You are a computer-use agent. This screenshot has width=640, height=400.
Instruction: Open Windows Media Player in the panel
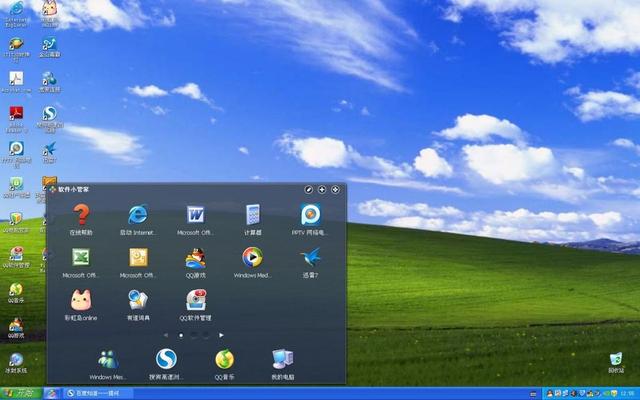click(x=253, y=258)
